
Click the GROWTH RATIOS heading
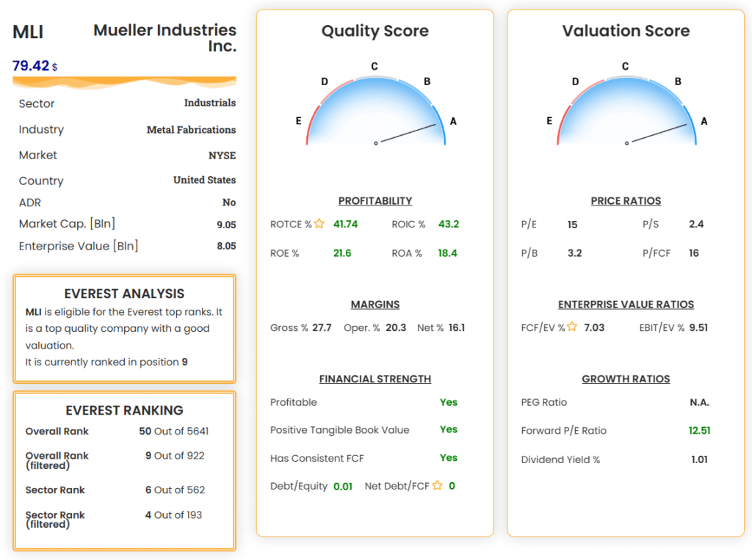coord(626,379)
